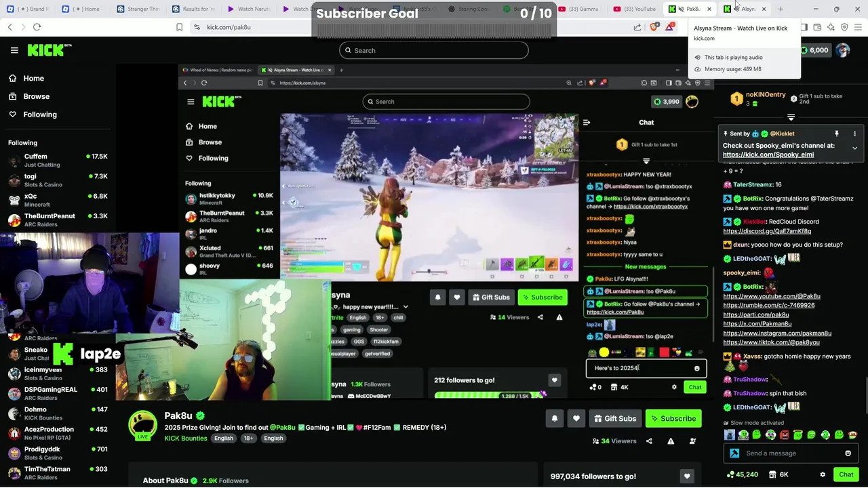The width and height of the screenshot is (868, 488).
Task: Expand the inner chat leaderboard handle
Action: (x=646, y=161)
